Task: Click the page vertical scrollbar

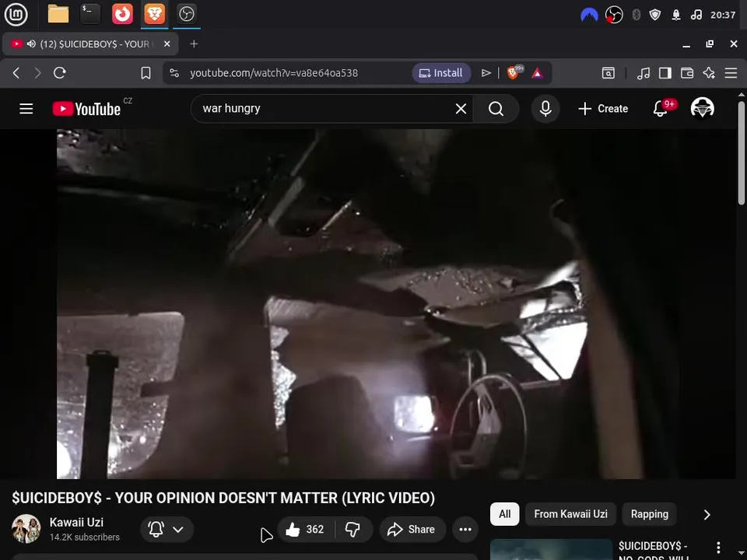Action: point(741,152)
